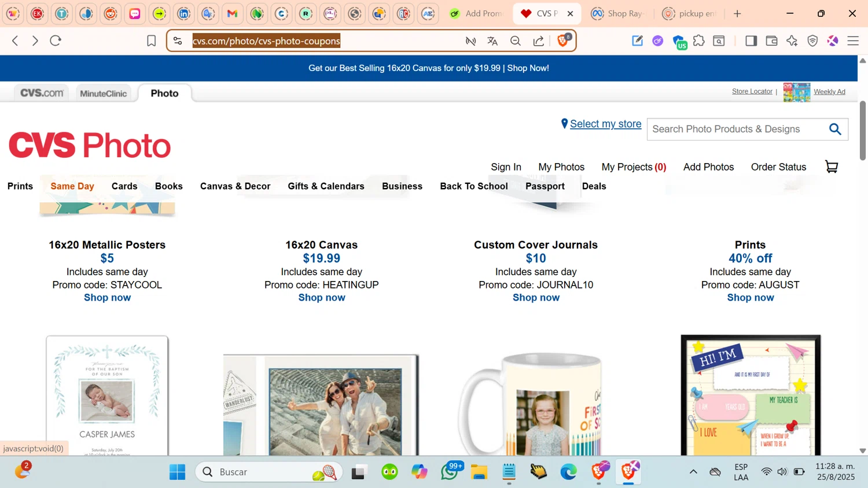This screenshot has height=488, width=868.
Task: Open WhatsApp from the taskbar
Action: coord(450,472)
